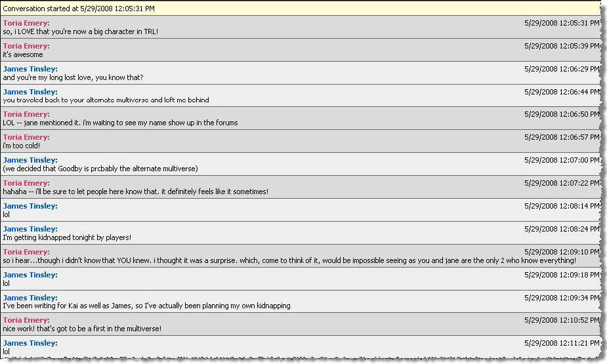
Task: Click James Tinsley name above Goodby message
Action: [30, 160]
